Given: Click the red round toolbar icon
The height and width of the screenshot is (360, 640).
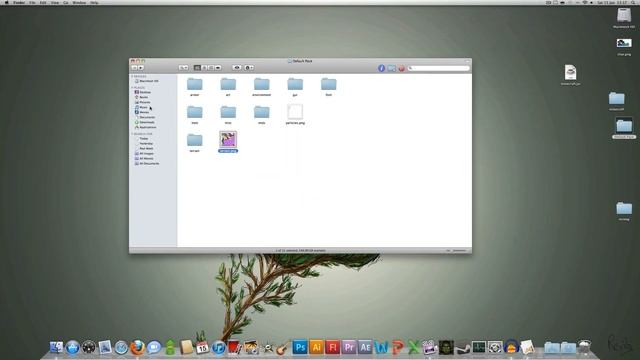Looking at the screenshot, I should click(401, 68).
